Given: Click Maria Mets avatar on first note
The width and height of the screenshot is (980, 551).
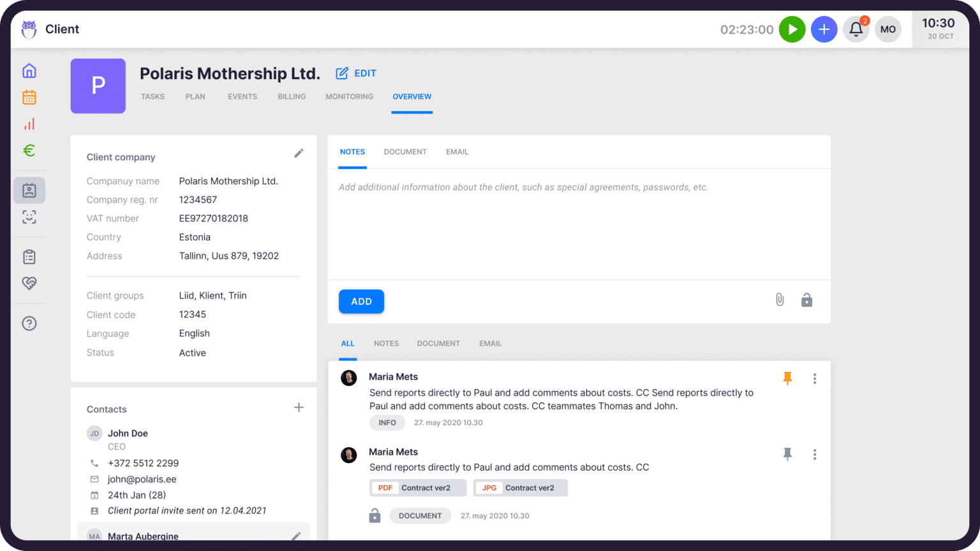Looking at the screenshot, I should pos(349,378).
